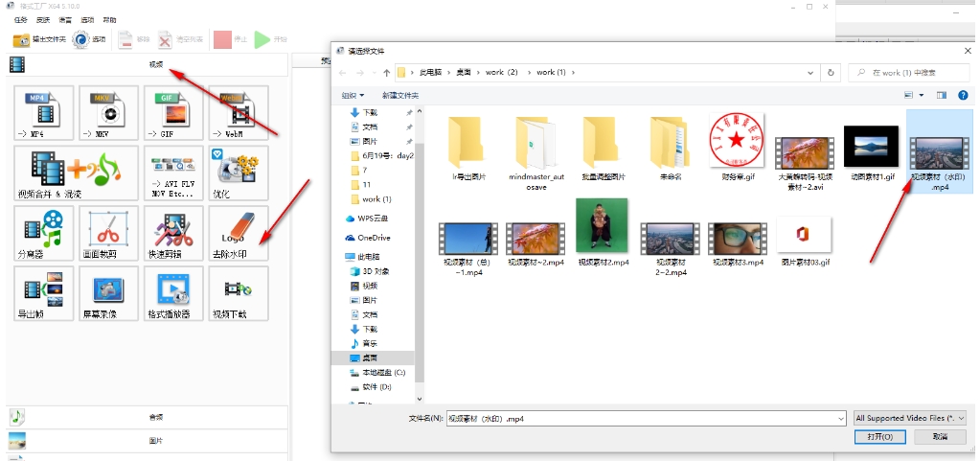Screen dimensions: 980x461
Task: Expand the 文件名 filename history dropdown
Action: (x=838, y=418)
